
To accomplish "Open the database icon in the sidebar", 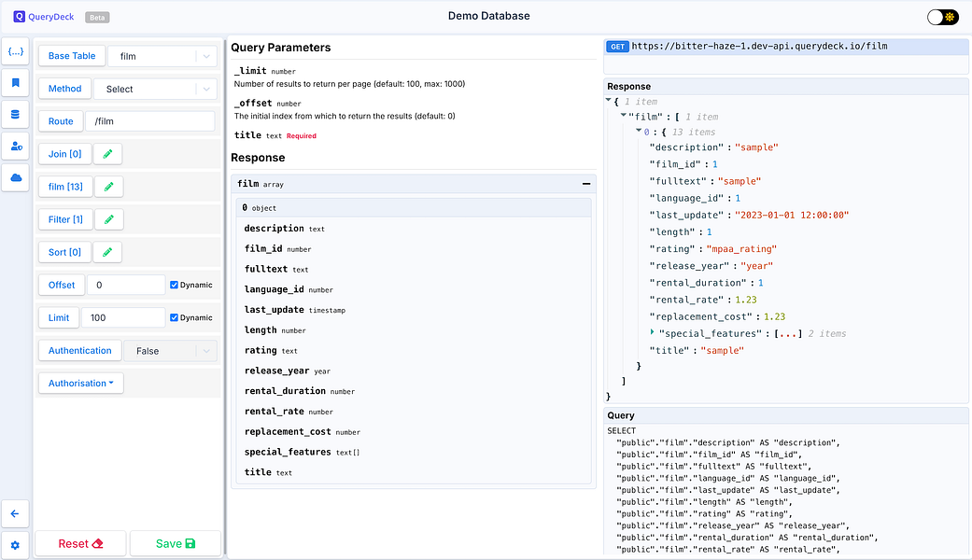I will [x=15, y=115].
